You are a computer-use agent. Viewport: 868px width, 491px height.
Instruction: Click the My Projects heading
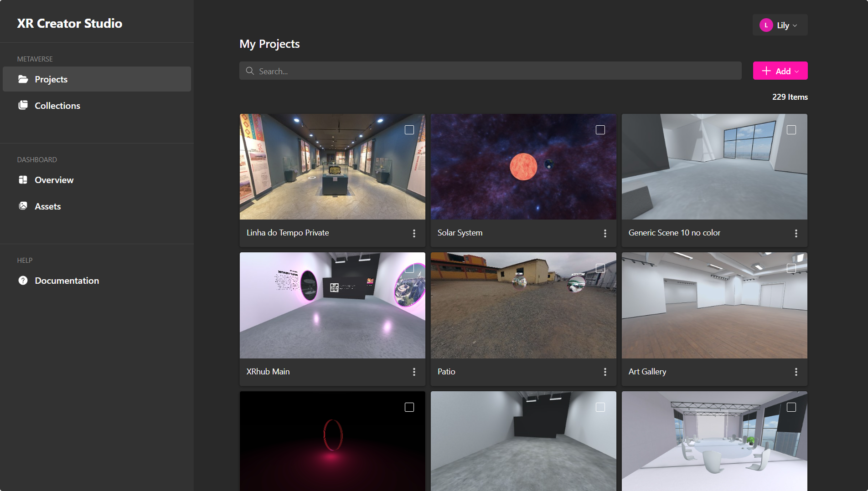[269, 44]
